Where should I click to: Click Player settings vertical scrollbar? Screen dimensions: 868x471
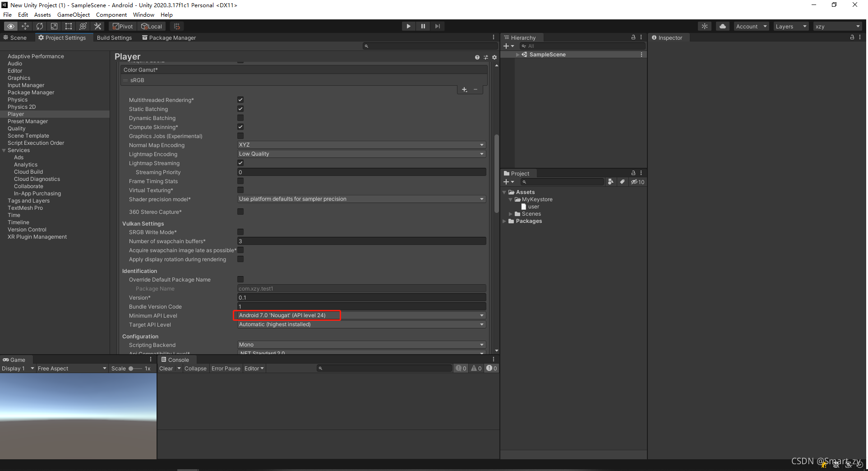point(497,174)
